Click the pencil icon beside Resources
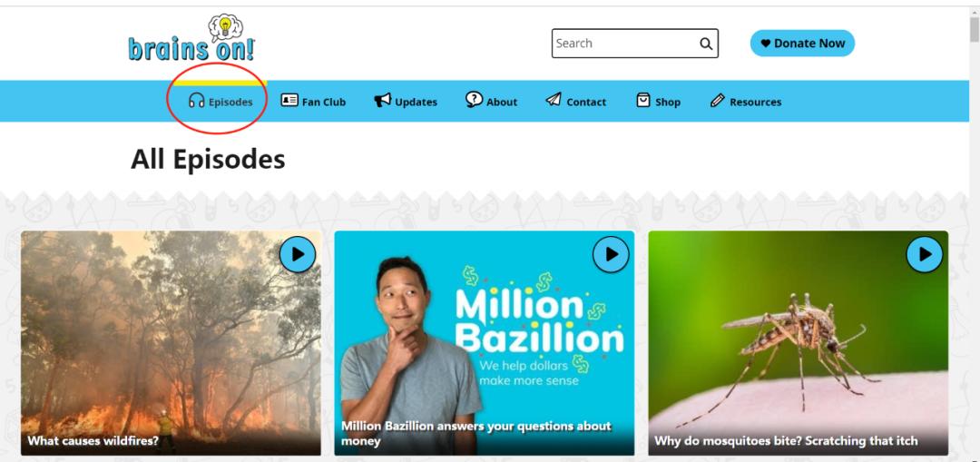980x462 pixels. coord(718,100)
